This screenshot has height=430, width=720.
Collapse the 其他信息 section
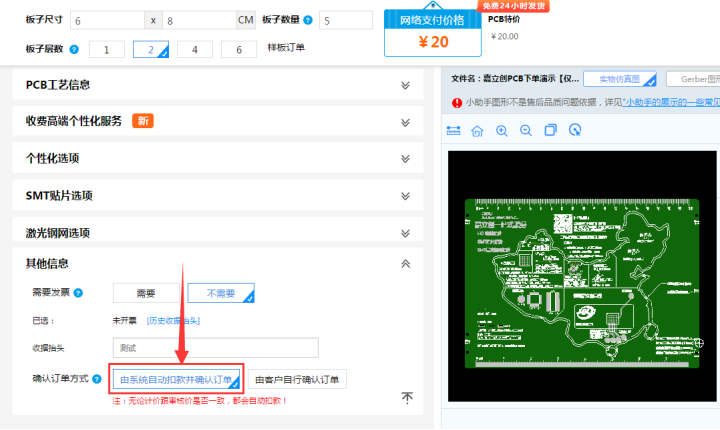(x=405, y=263)
